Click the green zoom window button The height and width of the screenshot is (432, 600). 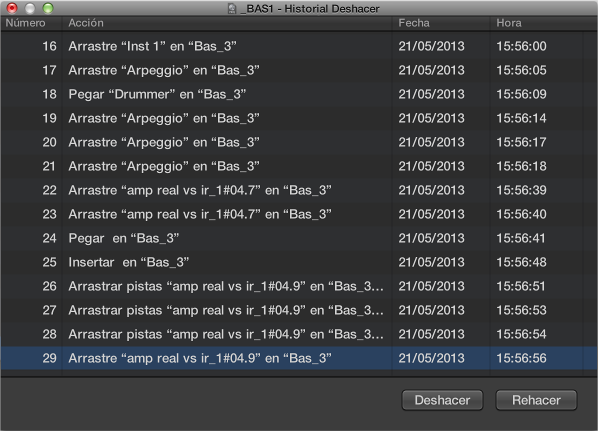pyautogui.click(x=48, y=8)
